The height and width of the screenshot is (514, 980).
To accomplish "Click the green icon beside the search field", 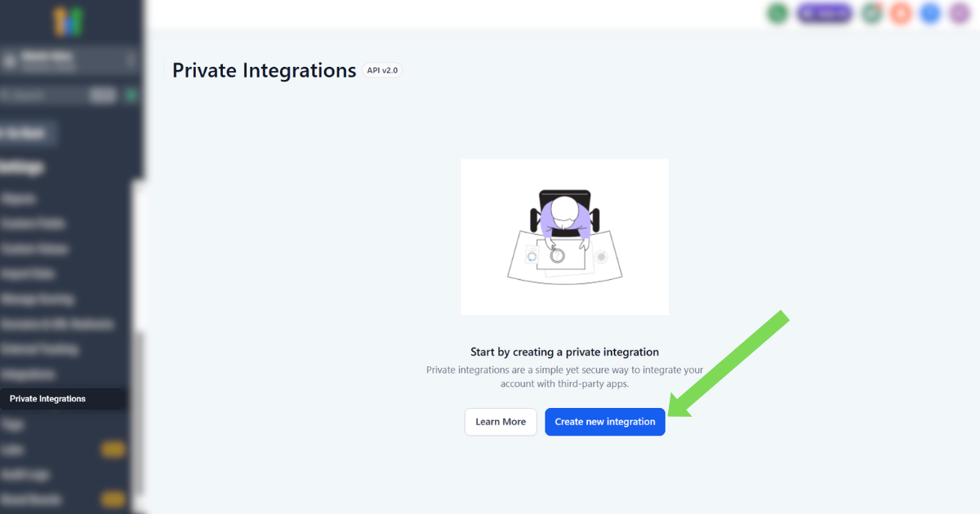I will click(131, 95).
